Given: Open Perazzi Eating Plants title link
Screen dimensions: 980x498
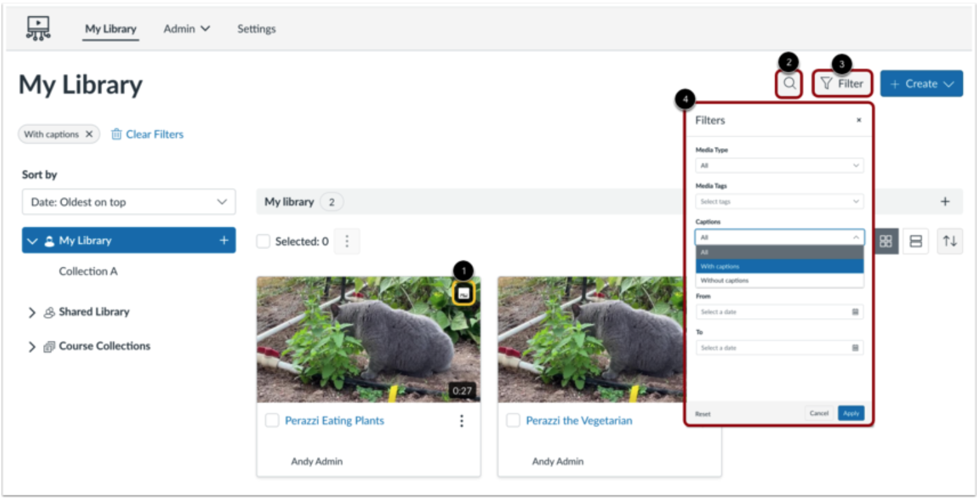Looking at the screenshot, I should (334, 421).
